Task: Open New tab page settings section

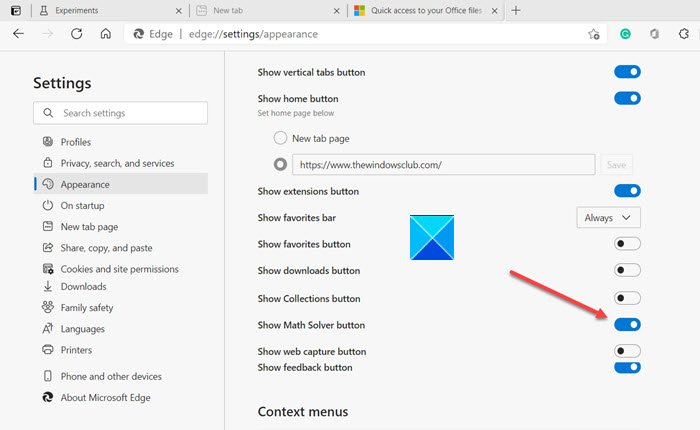Action: [121, 226]
